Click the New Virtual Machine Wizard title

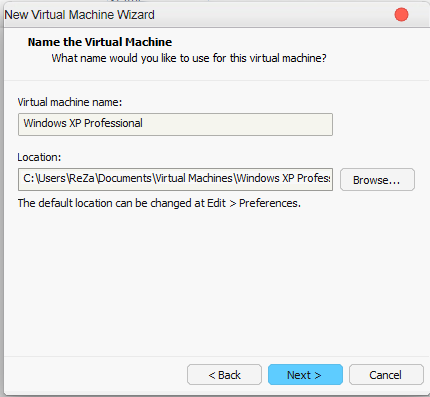[79, 15]
